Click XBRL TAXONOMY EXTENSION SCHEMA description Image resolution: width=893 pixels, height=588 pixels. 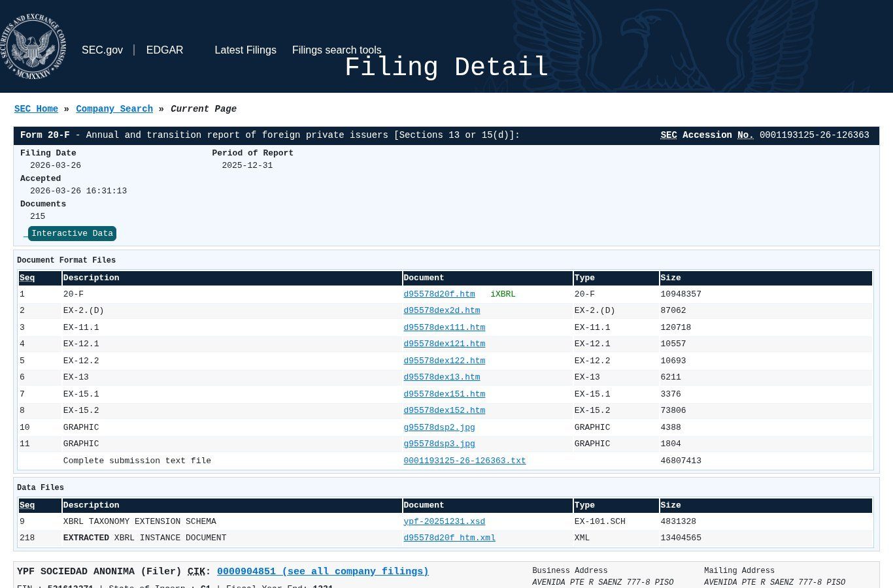coord(140,521)
